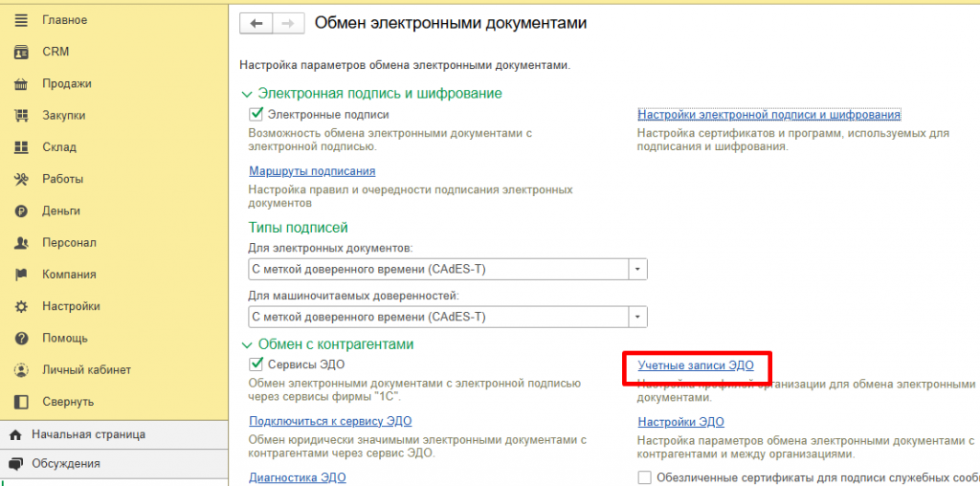Toggle the Сервисы ЭДО checkbox
The image size is (980, 486).
click(256, 364)
